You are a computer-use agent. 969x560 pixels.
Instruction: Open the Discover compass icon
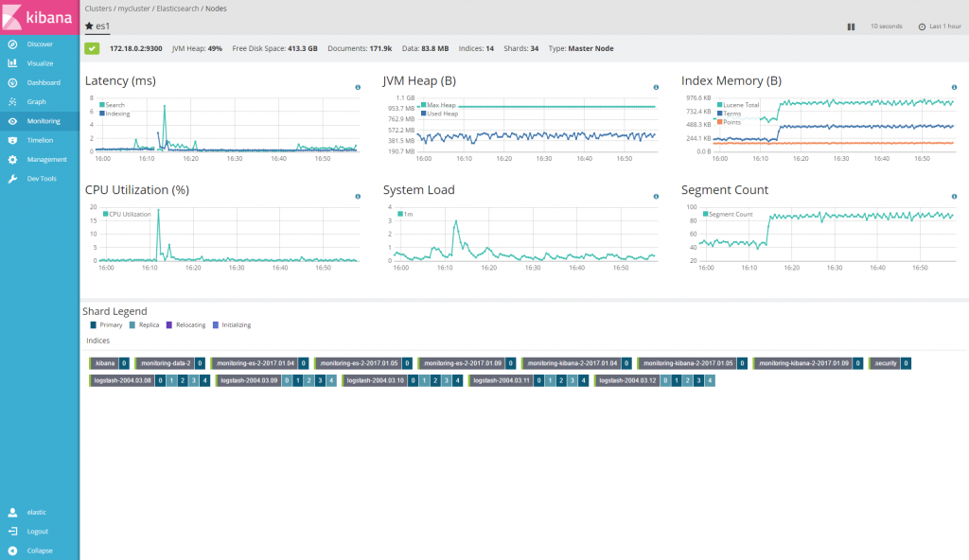12,44
